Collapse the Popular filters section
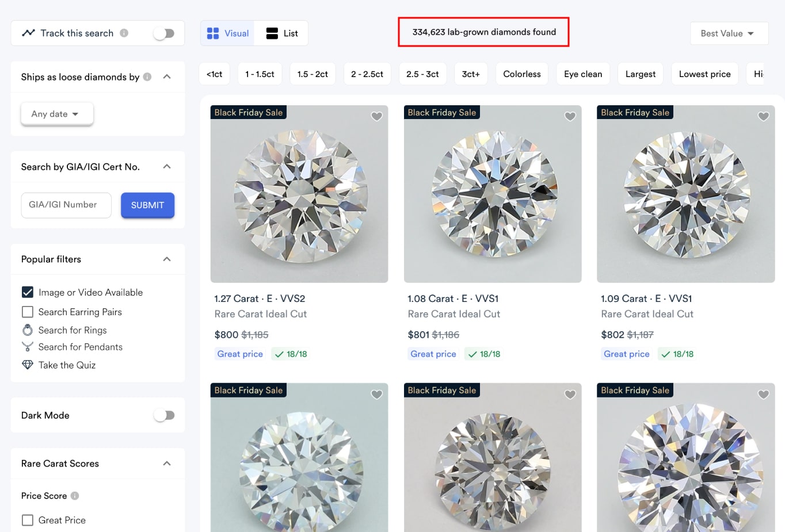The image size is (785, 532). coord(167,259)
